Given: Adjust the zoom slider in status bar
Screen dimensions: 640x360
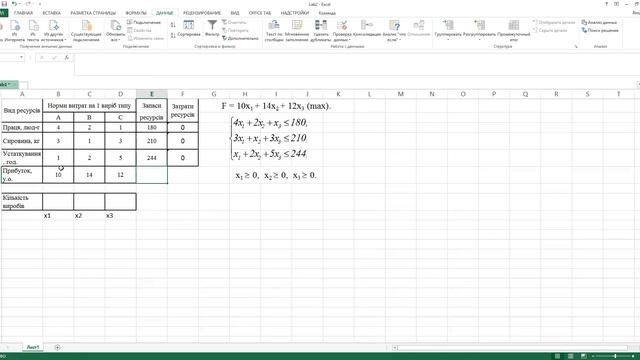Looking at the screenshot, I should 615,356.
